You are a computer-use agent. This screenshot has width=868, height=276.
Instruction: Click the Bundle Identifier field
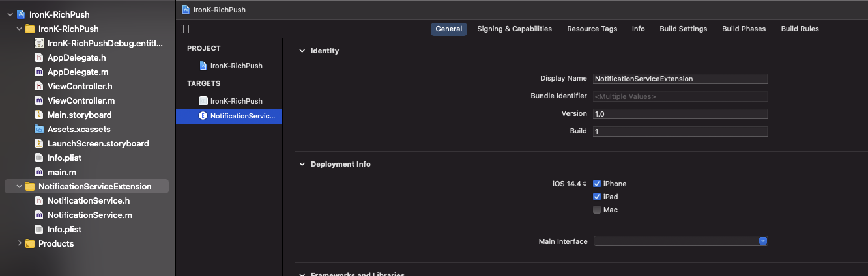680,96
